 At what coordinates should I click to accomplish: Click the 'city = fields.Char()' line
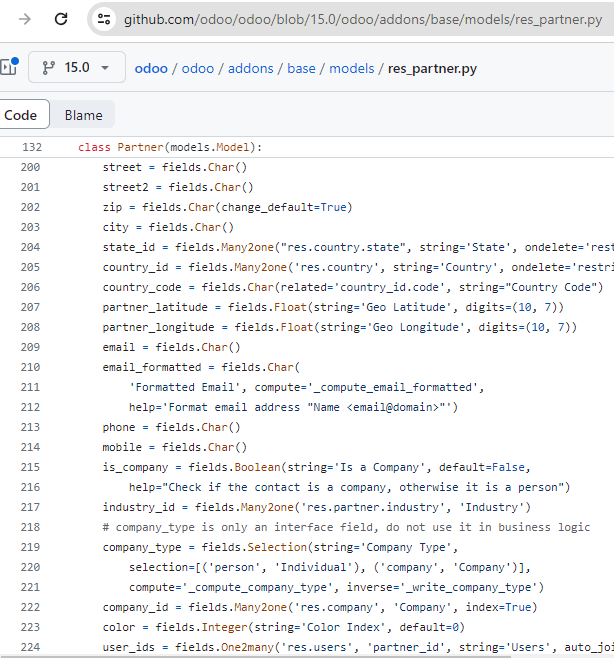[168, 227]
